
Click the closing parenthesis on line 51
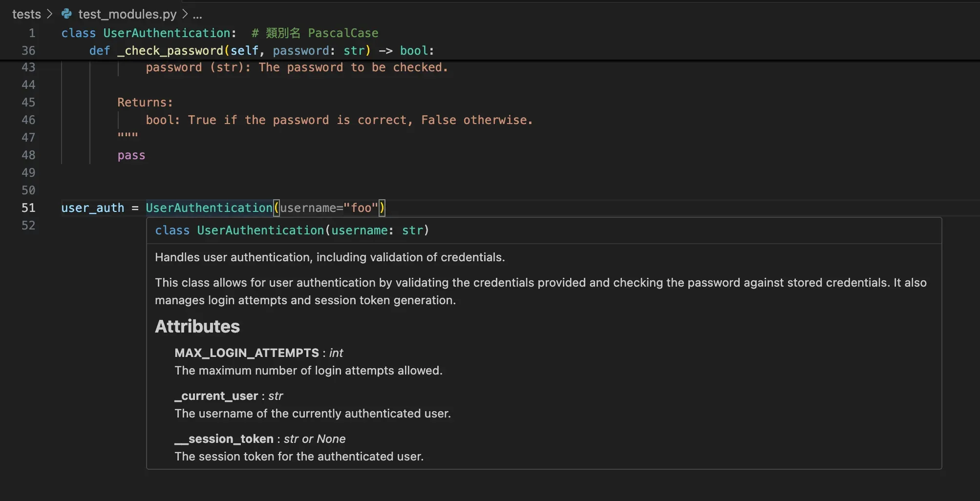(382, 208)
